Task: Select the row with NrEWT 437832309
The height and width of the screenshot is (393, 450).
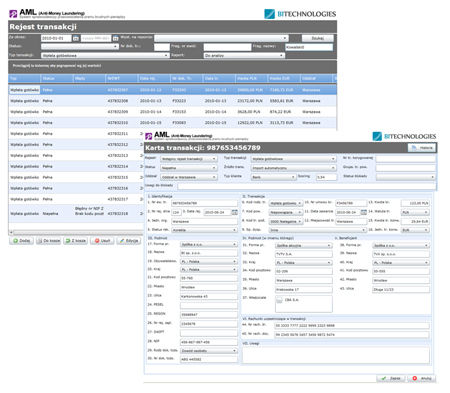Action: pos(172,112)
